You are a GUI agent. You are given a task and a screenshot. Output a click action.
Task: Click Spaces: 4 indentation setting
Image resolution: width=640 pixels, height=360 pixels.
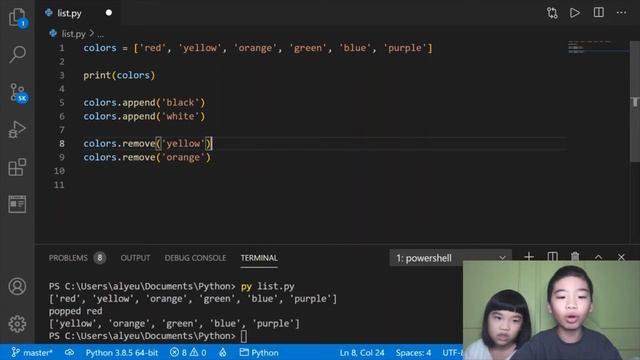(x=413, y=353)
